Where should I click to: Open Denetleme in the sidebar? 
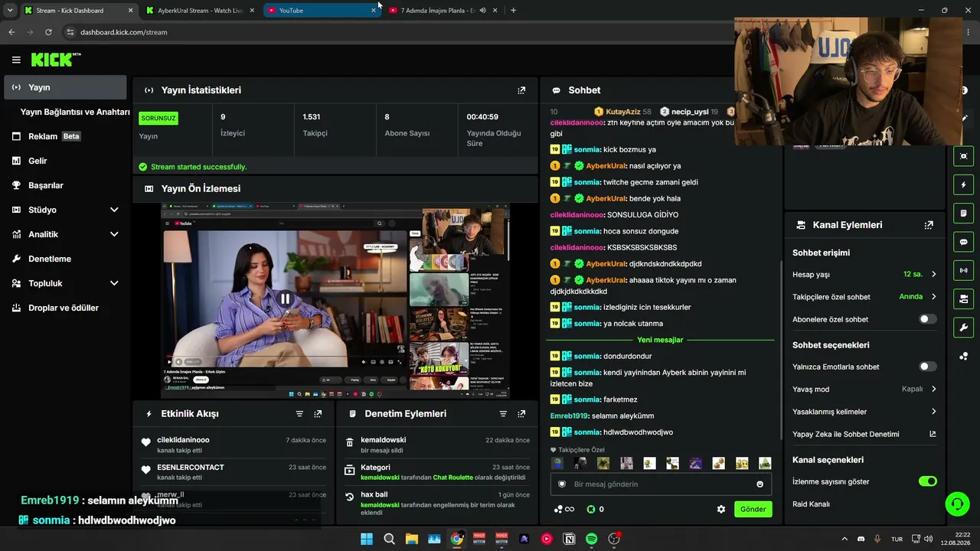point(65,259)
